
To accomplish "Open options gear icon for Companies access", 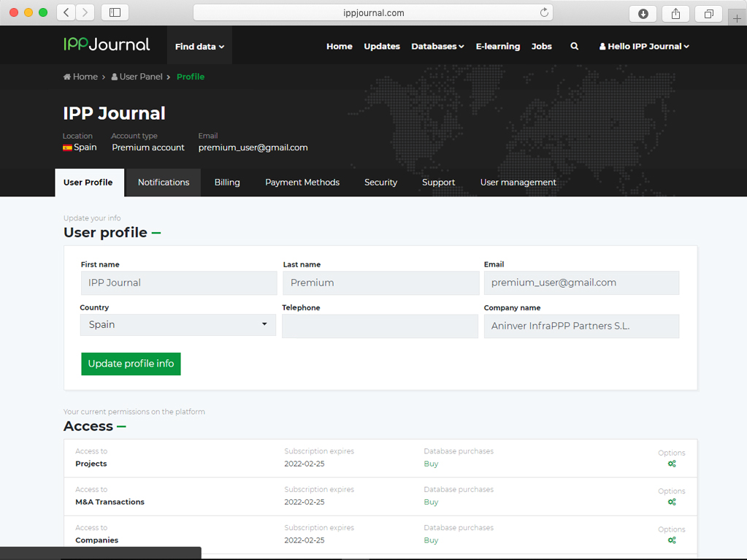I will [672, 540].
